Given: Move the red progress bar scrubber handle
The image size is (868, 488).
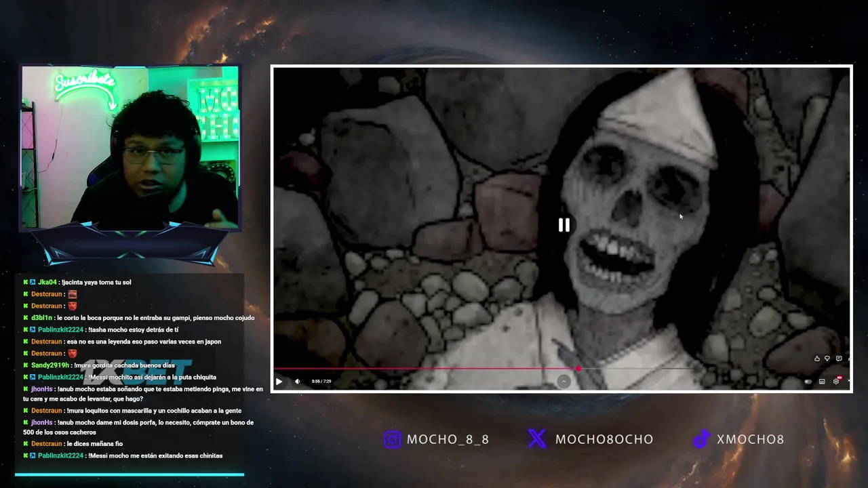Looking at the screenshot, I should tap(578, 369).
